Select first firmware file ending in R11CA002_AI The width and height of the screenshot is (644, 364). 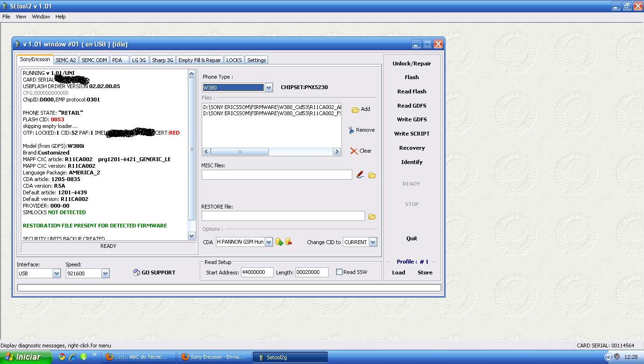click(x=272, y=107)
